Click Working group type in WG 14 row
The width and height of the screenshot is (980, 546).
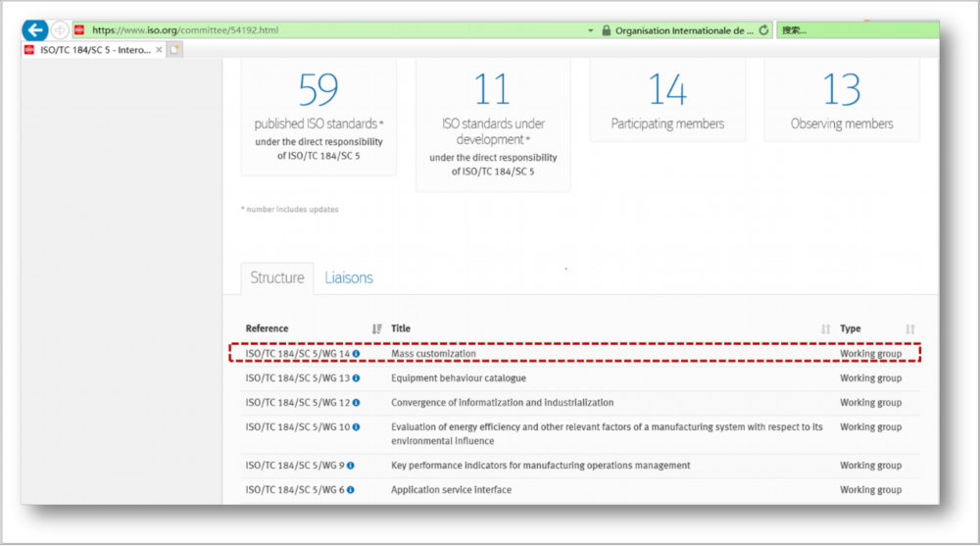click(x=870, y=354)
